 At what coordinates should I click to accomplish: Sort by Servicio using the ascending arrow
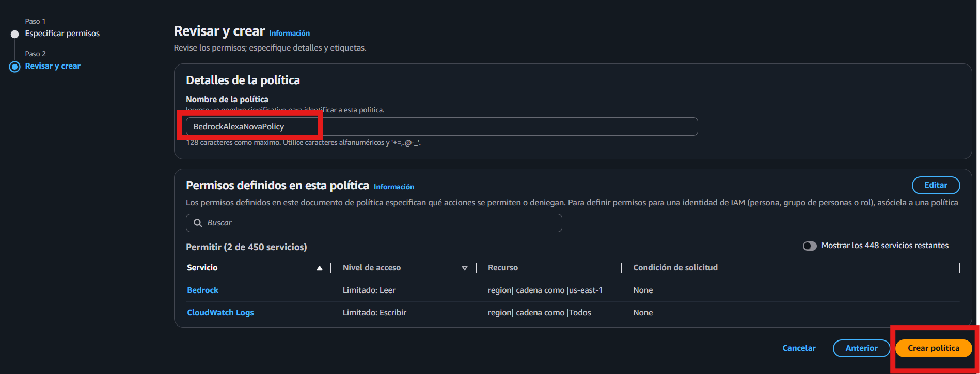pos(319,268)
